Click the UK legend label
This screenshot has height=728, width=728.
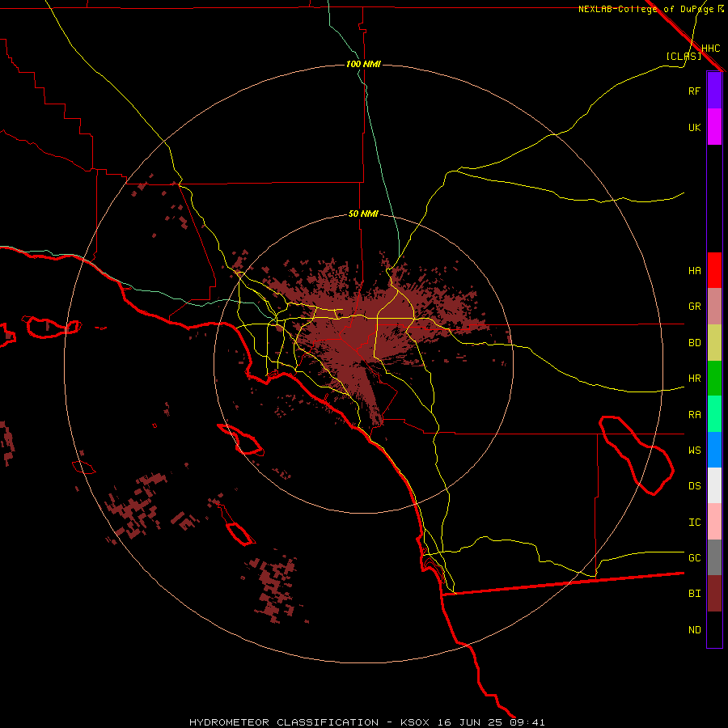pyautogui.click(x=694, y=127)
